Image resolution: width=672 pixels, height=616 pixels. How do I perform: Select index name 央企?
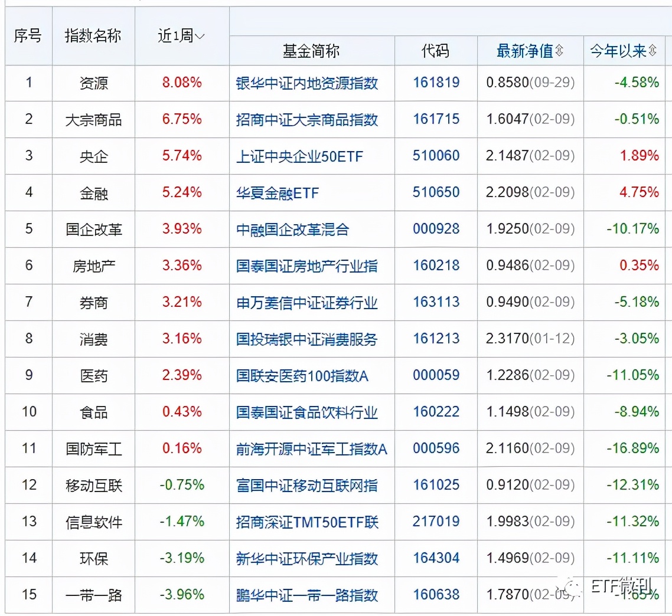94,156
